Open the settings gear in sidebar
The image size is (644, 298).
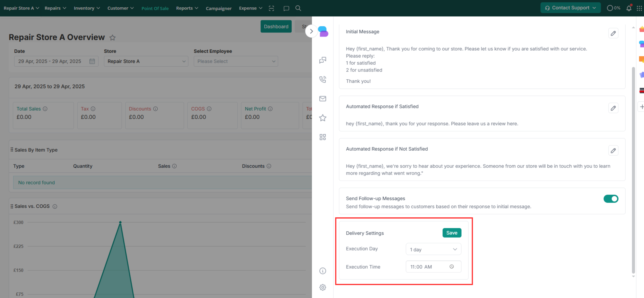click(x=322, y=287)
